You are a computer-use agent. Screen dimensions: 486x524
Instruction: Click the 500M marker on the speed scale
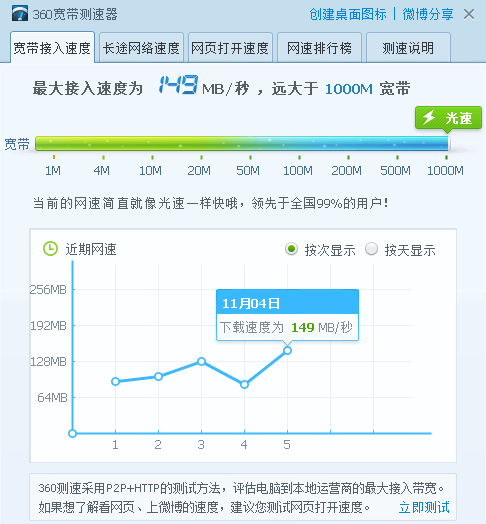pos(395,171)
